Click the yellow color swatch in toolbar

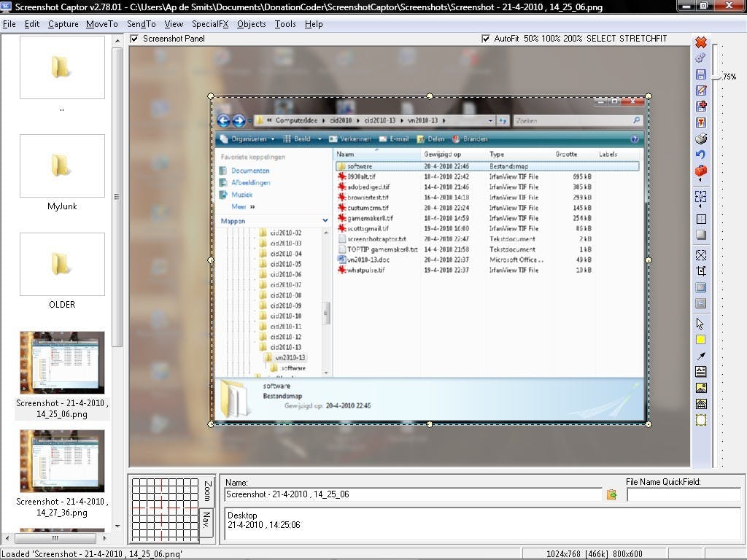pos(701,340)
